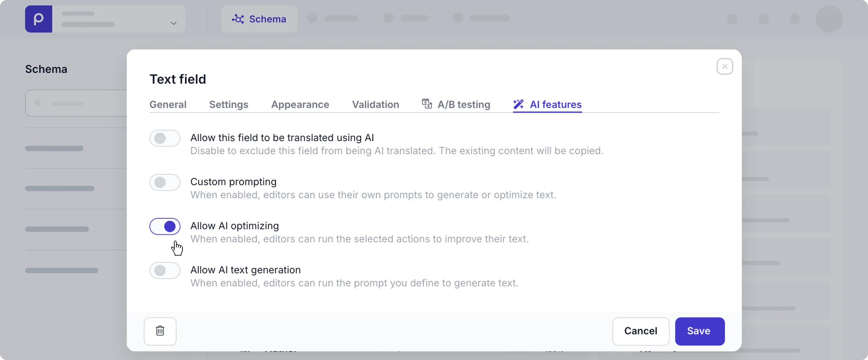The width and height of the screenshot is (868, 360).
Task: Enable AI translation toggle for this field
Action: [x=165, y=138]
